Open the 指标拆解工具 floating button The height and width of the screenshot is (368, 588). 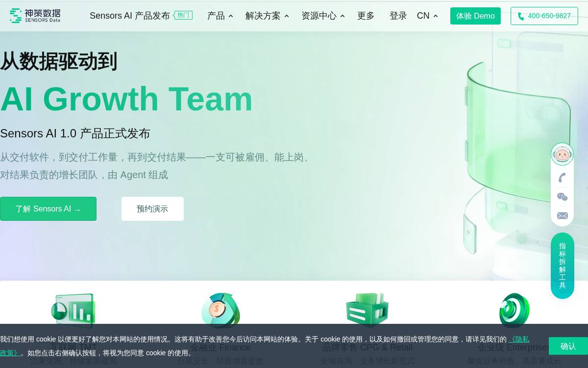pos(562,265)
